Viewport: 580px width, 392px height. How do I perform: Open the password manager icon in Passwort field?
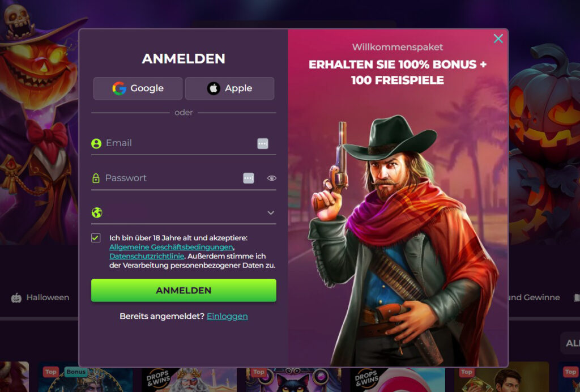click(249, 178)
